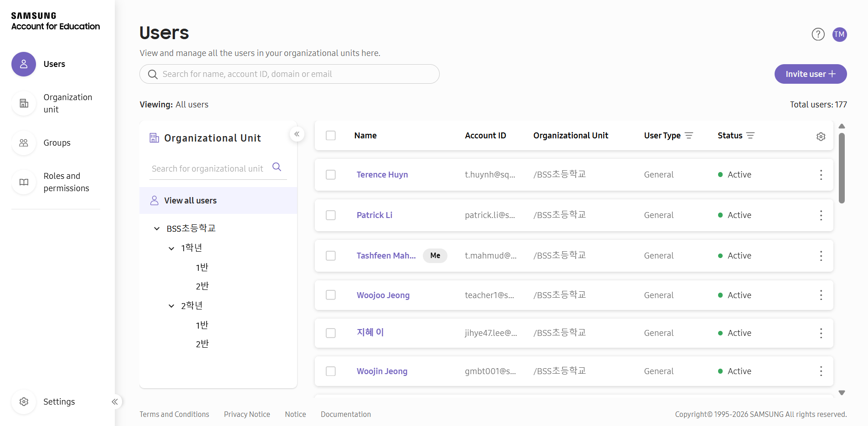The image size is (868, 426).
Task: Collapse the BSS초등학교 tree node
Action: tap(157, 228)
